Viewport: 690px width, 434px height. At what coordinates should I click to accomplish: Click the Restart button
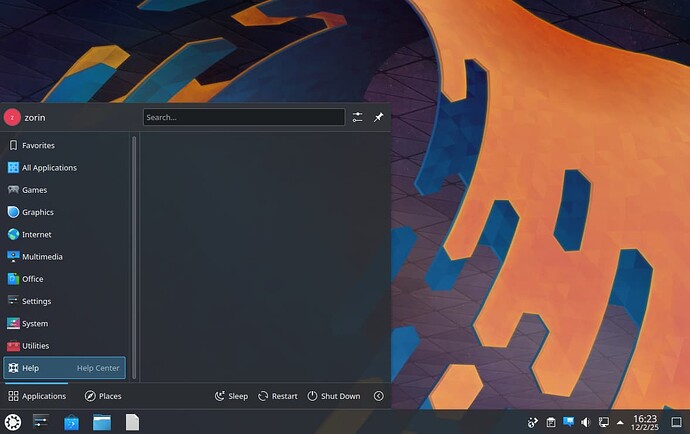pyautogui.click(x=278, y=396)
